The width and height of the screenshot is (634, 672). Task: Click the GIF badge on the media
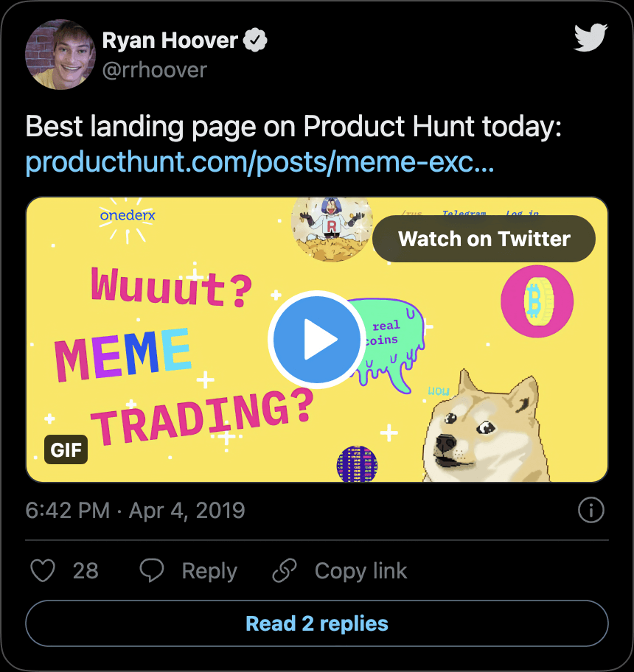tap(66, 449)
